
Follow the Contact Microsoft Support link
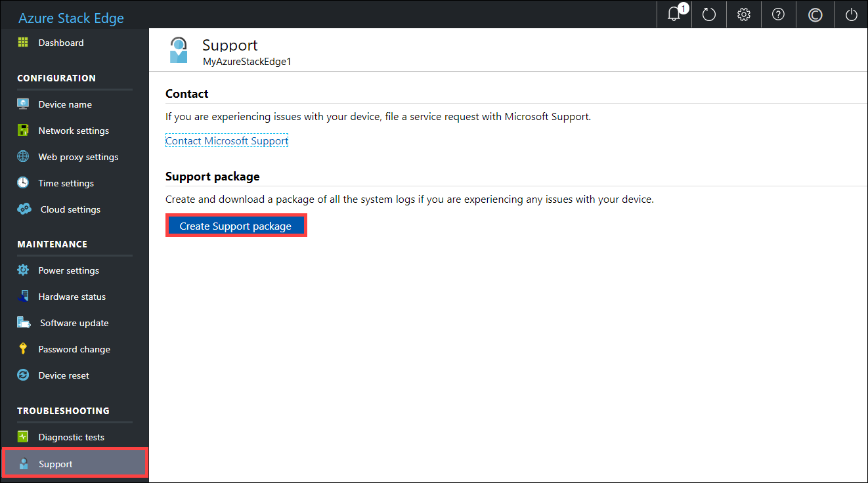pos(227,140)
